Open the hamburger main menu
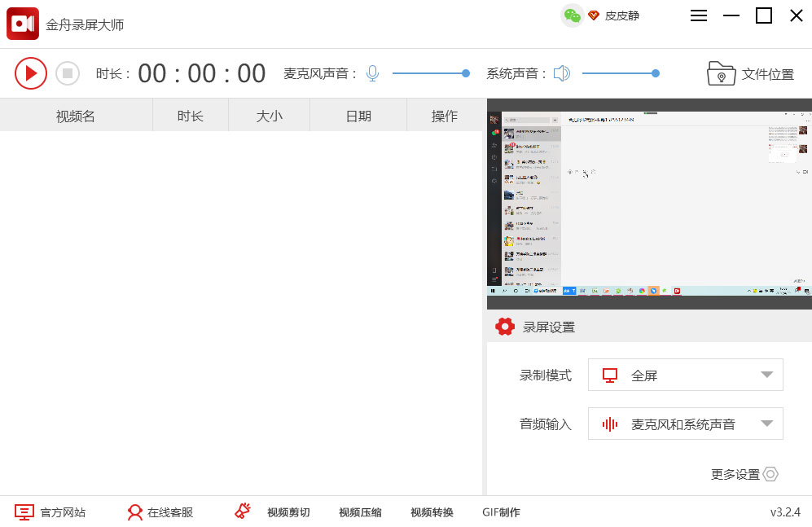 pyautogui.click(x=699, y=15)
